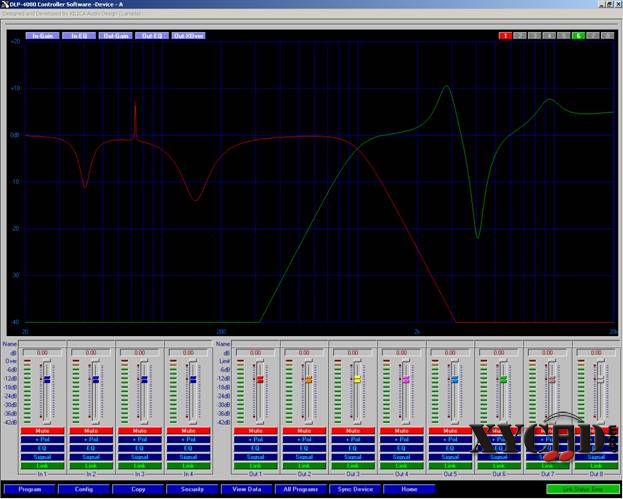Select the green channel 6 curve indicator

(x=578, y=36)
